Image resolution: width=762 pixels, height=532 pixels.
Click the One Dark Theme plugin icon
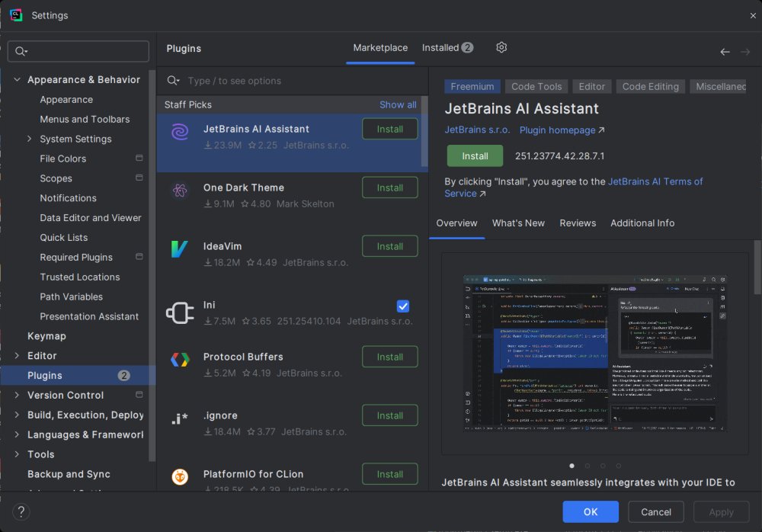(180, 191)
